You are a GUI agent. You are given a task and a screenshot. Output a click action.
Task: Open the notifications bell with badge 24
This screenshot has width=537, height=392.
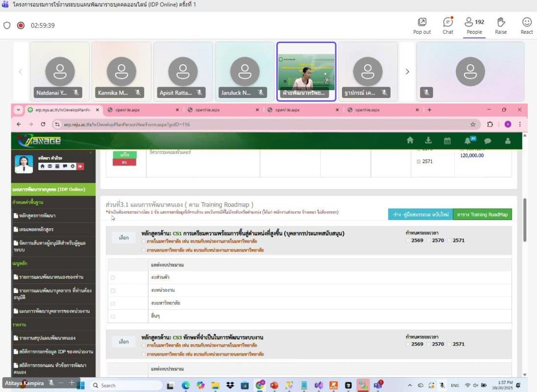pyautogui.click(x=468, y=141)
